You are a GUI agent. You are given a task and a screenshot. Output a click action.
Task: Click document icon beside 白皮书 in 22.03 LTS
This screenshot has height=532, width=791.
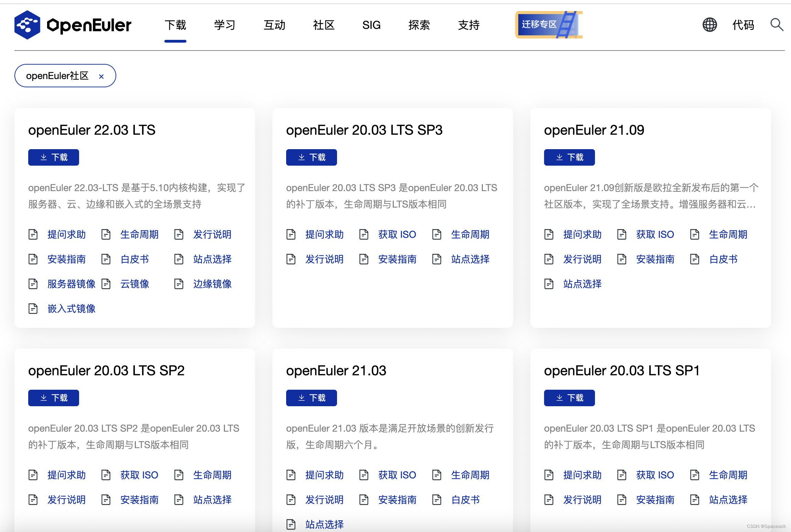[x=106, y=259]
